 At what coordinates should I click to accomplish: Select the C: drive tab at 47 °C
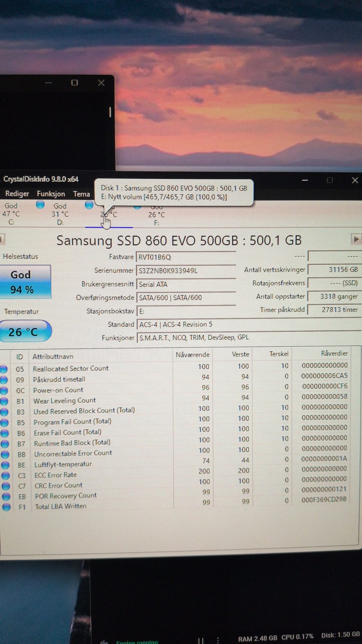[11, 214]
